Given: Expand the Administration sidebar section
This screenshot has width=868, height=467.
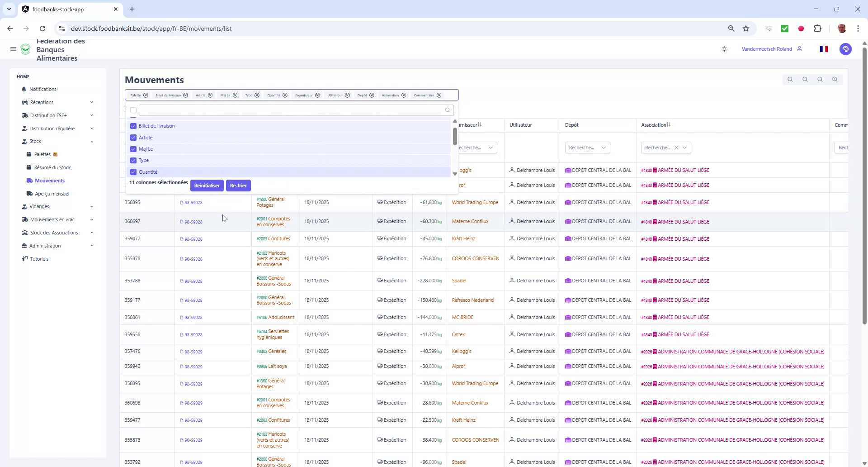Looking at the screenshot, I should tap(46, 246).
